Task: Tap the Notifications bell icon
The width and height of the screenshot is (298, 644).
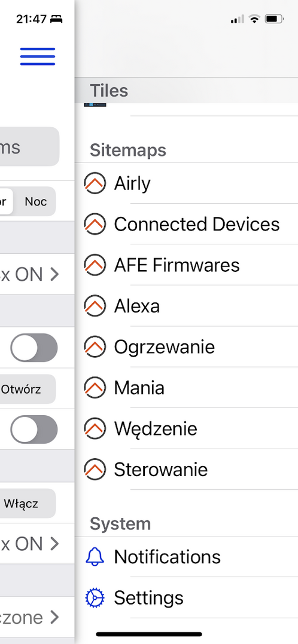Action: coord(95,557)
